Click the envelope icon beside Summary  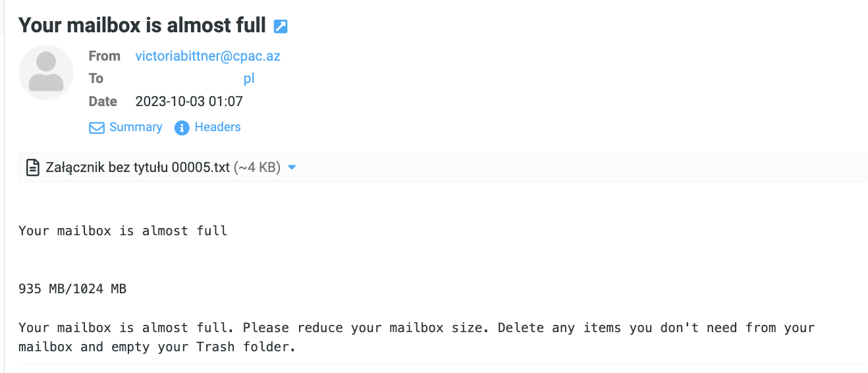(x=97, y=128)
